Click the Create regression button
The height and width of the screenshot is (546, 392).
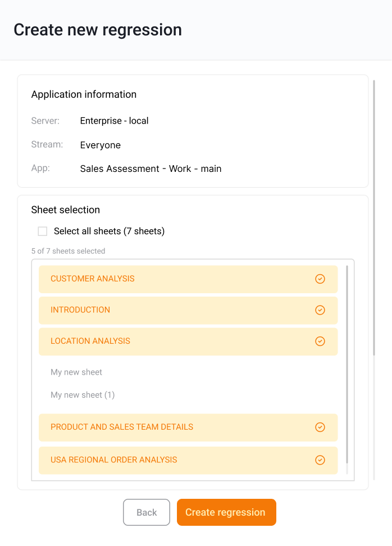[226, 512]
